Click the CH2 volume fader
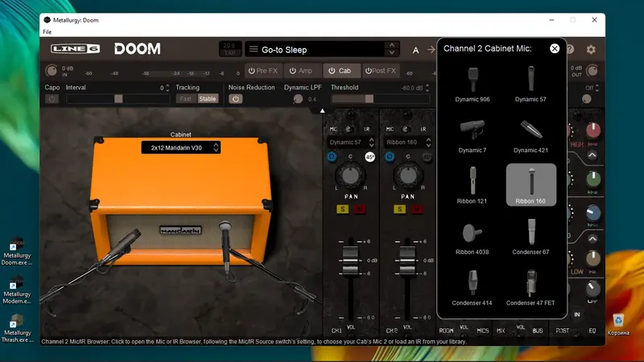This screenshot has width=644, height=362. click(407, 260)
